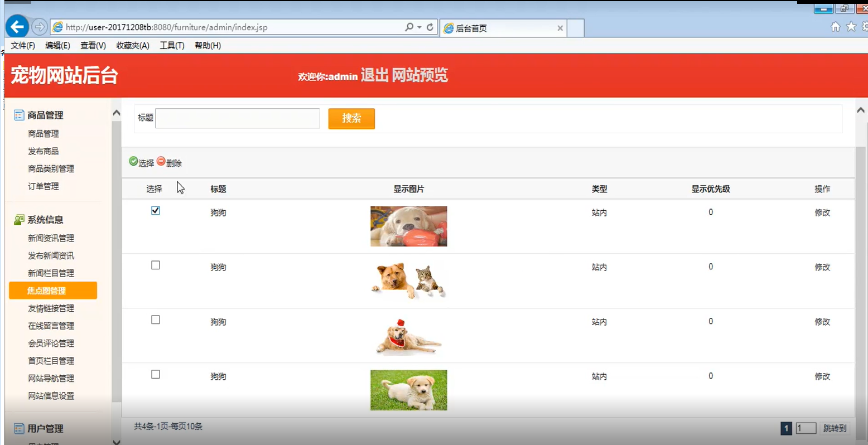Click the browser address bar URL
This screenshot has width=868, height=445.
(166, 27)
